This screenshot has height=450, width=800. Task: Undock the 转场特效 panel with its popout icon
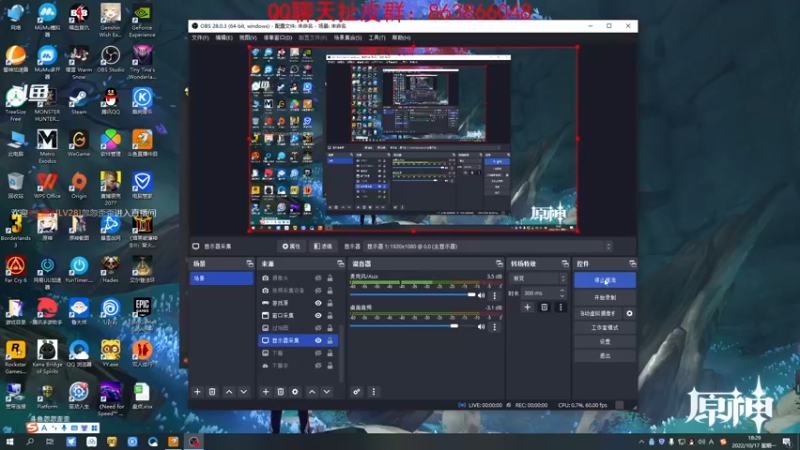(x=565, y=264)
